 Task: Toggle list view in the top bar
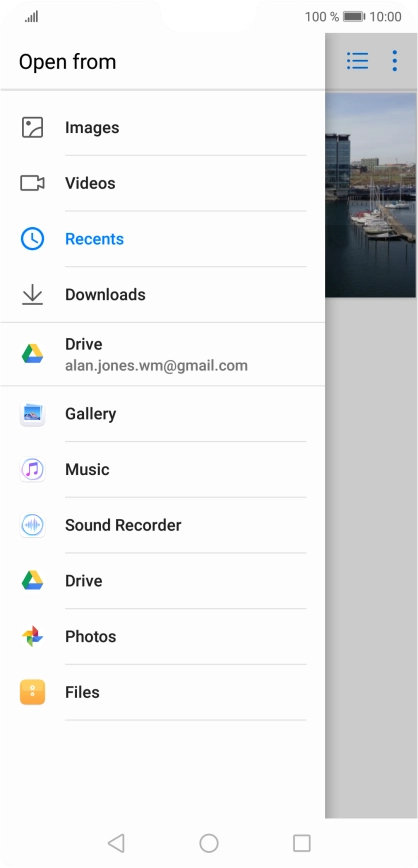(358, 61)
